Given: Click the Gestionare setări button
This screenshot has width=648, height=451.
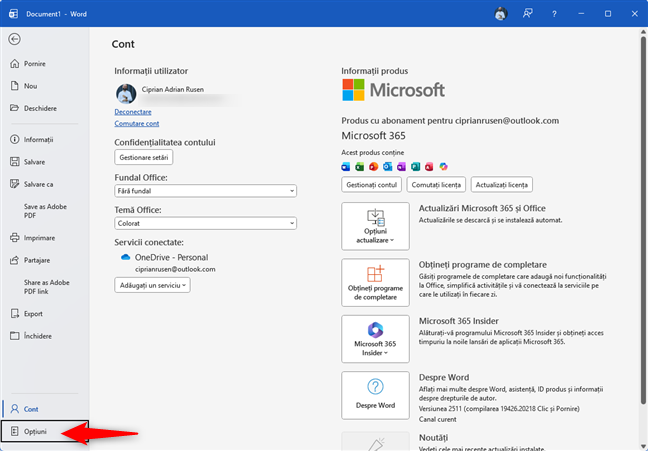Looking at the screenshot, I should 144,157.
